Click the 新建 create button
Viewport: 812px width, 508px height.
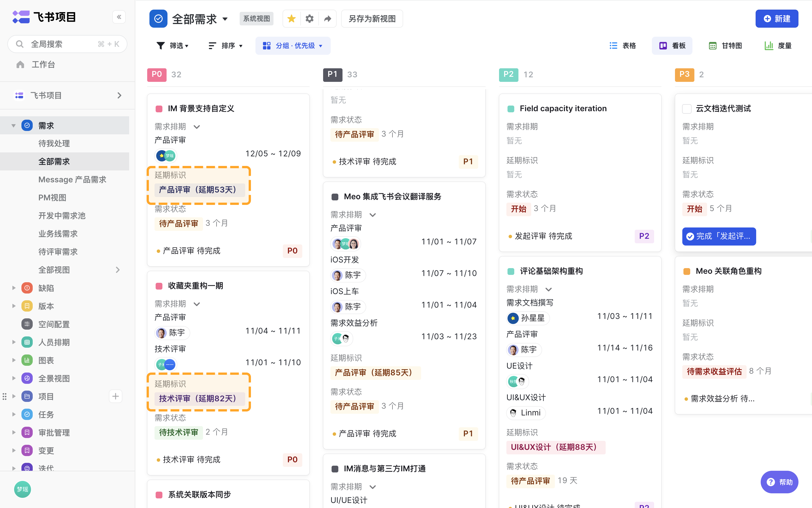[x=777, y=19]
